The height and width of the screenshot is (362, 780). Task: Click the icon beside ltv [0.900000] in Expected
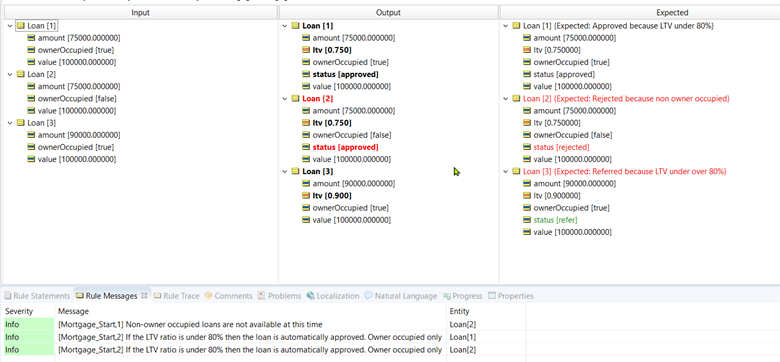pos(527,196)
